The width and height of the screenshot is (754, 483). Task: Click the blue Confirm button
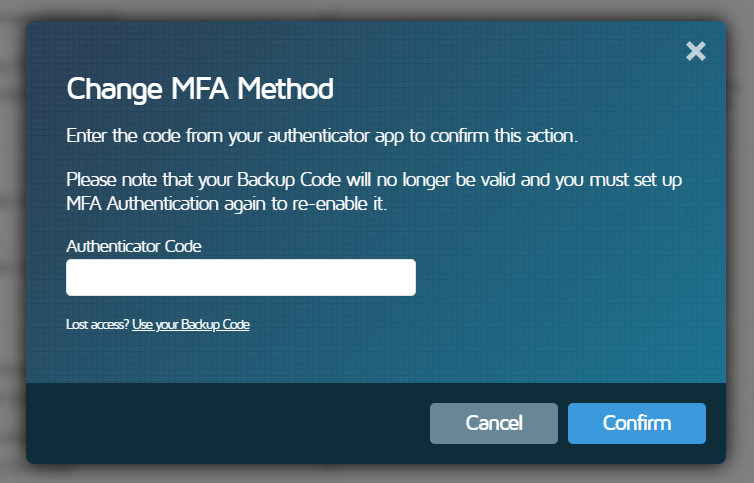click(636, 423)
